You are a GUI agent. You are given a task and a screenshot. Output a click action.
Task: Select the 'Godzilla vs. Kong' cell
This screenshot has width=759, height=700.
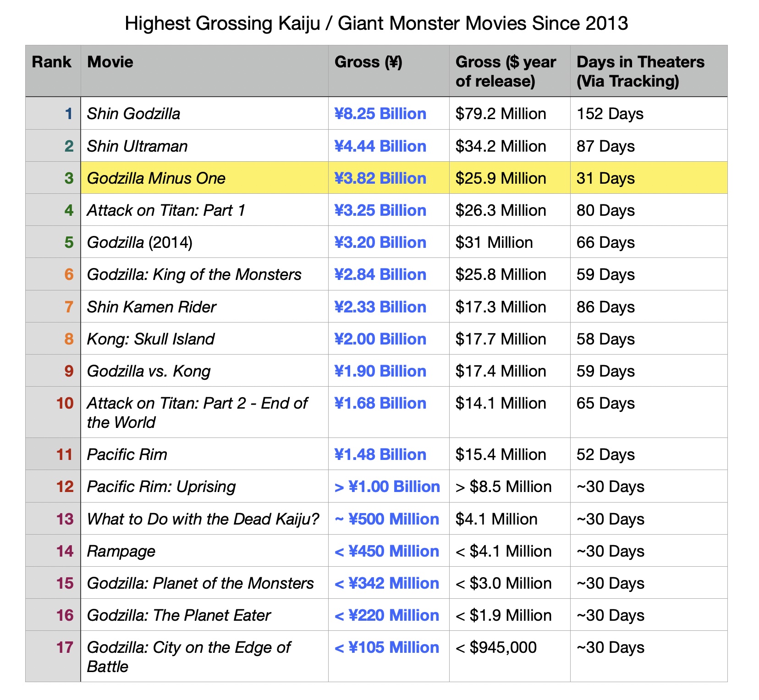point(204,371)
